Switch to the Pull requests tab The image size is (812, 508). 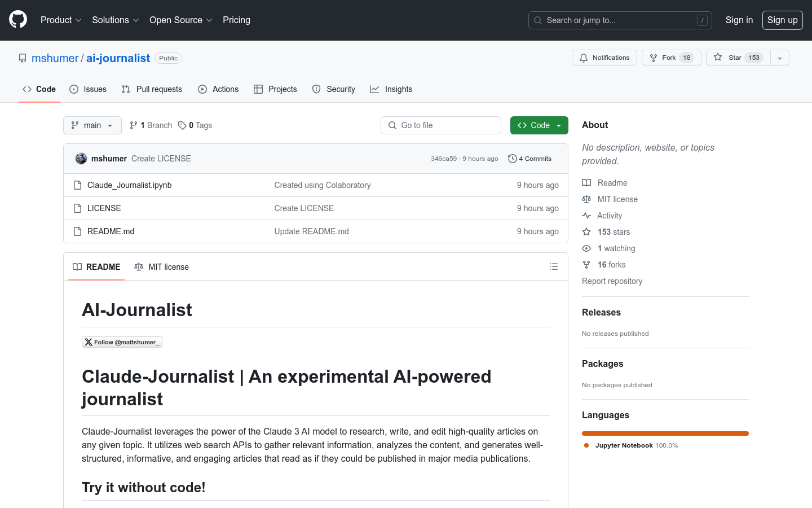point(152,89)
